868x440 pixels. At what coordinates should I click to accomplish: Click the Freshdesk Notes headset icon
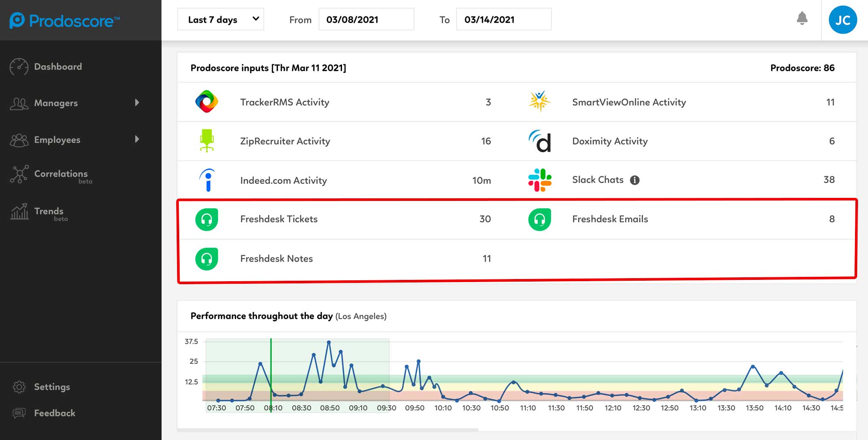point(207,259)
